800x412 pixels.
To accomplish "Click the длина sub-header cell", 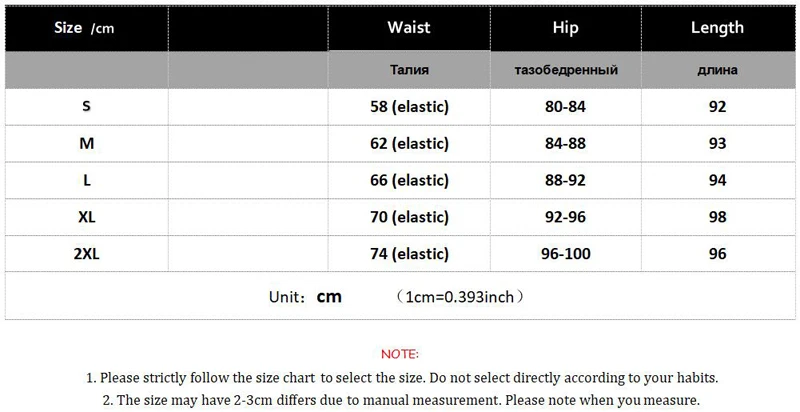I will pos(717,70).
